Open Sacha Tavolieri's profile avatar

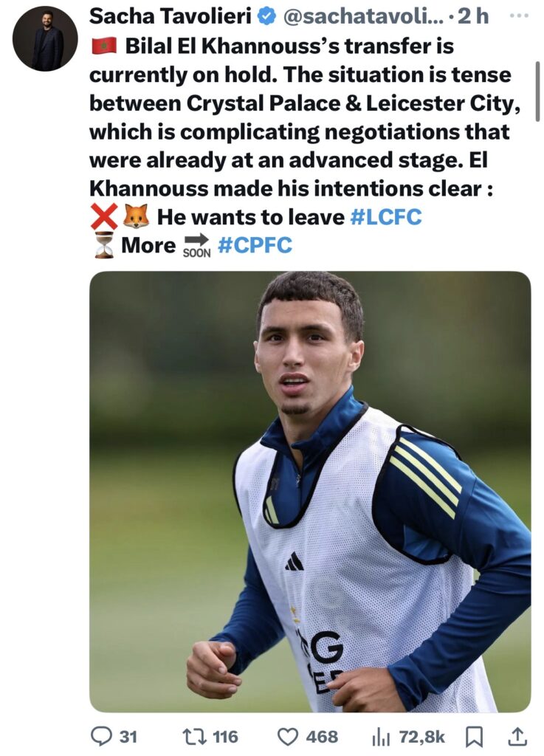45,39
